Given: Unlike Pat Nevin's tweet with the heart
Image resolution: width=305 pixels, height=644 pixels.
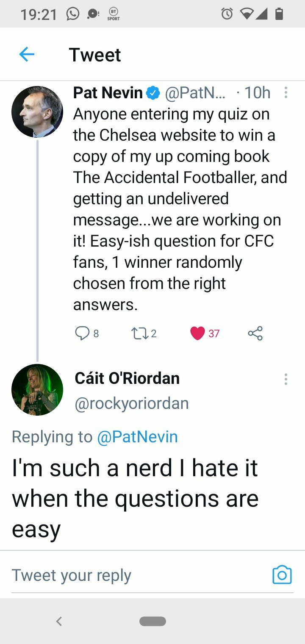Looking at the screenshot, I should coord(197,333).
